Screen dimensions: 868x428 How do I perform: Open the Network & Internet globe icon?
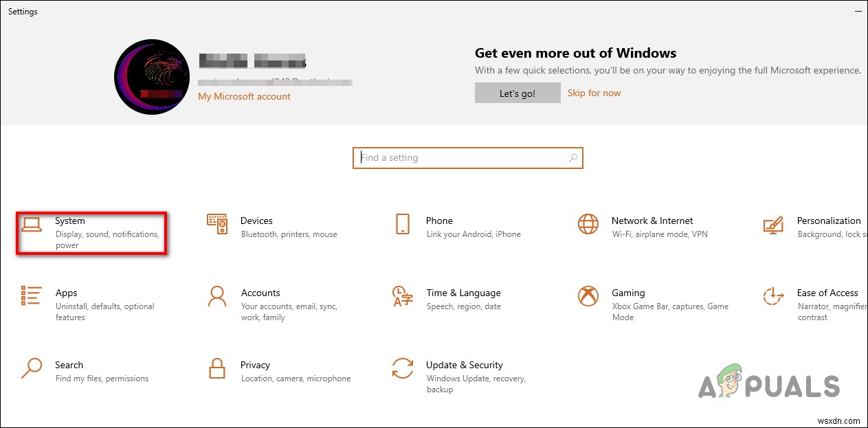[x=588, y=224]
